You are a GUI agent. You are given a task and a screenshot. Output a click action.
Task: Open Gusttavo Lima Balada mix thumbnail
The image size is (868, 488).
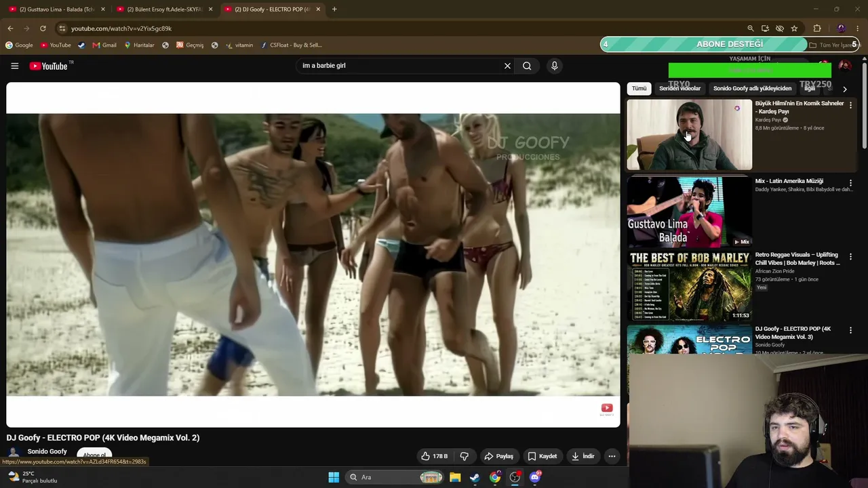pos(689,211)
